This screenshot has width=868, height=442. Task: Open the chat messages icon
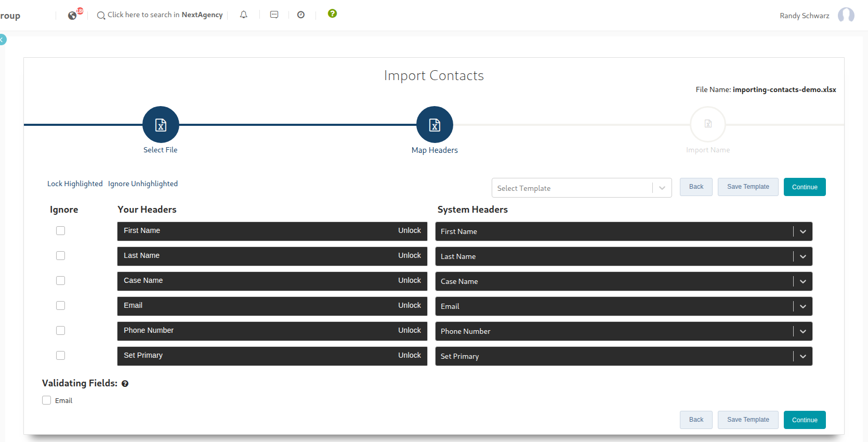[274, 15]
